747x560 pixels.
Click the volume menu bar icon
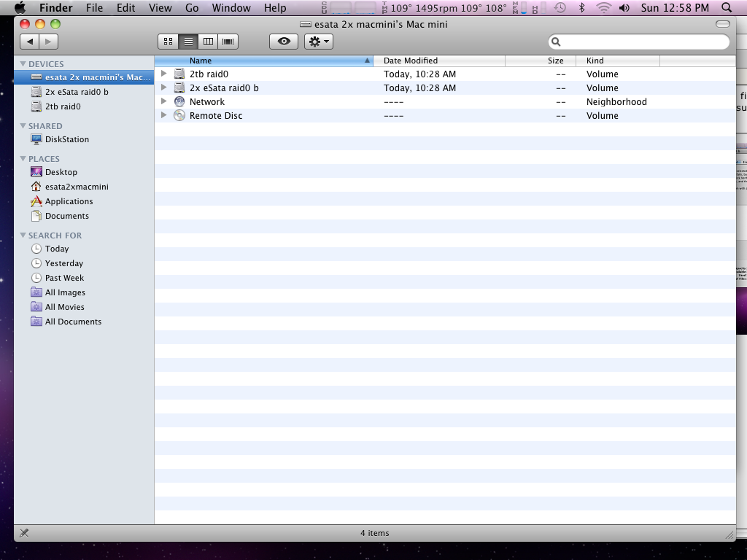(624, 7)
